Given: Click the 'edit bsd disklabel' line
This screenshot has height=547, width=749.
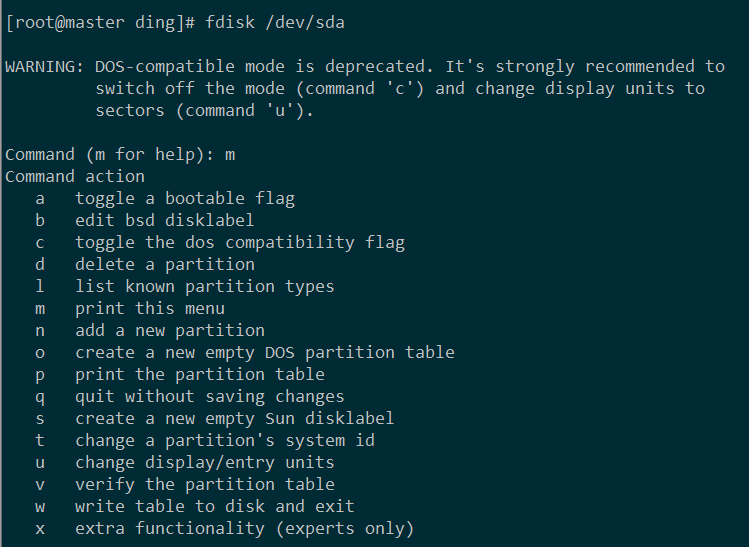Looking at the screenshot, I should [x=165, y=220].
